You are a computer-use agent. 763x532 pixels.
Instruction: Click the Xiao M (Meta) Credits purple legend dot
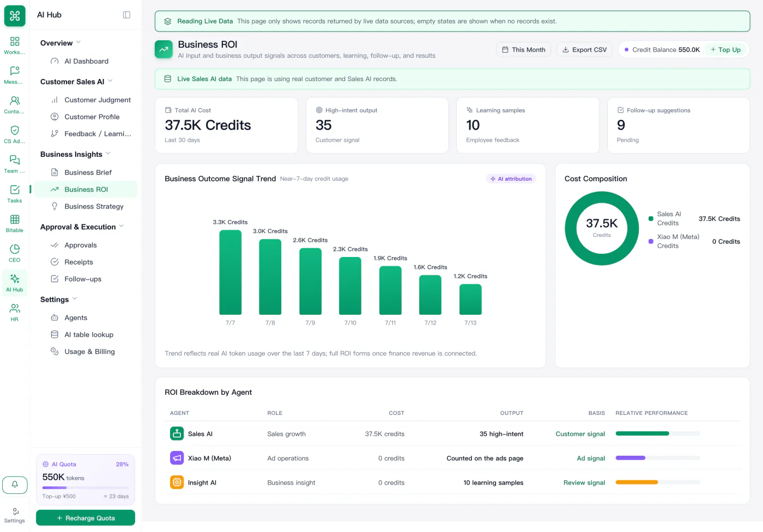click(x=651, y=241)
